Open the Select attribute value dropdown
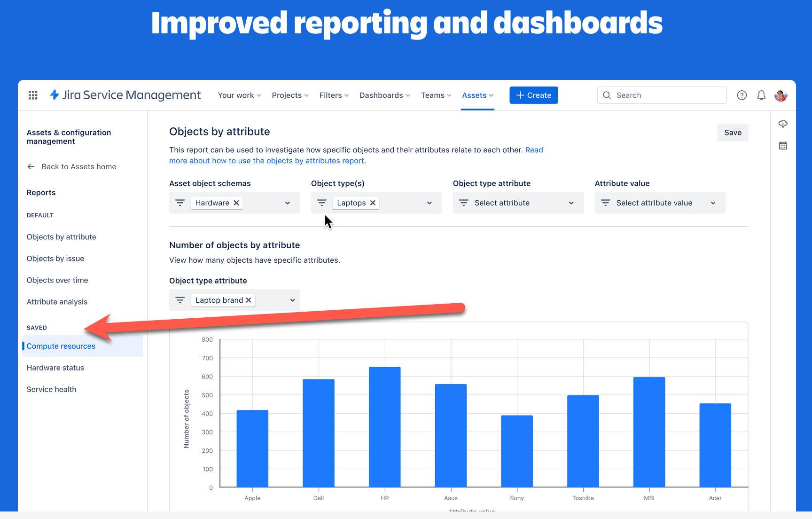 [x=659, y=203]
